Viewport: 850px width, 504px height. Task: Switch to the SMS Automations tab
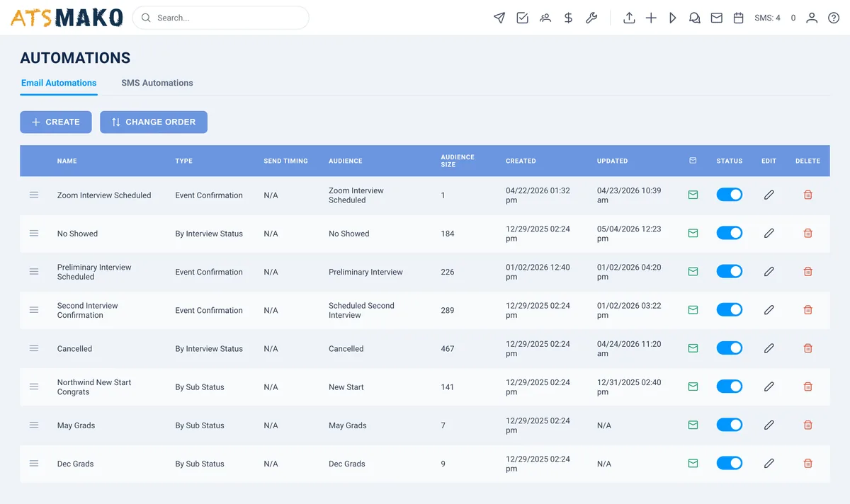pyautogui.click(x=157, y=83)
